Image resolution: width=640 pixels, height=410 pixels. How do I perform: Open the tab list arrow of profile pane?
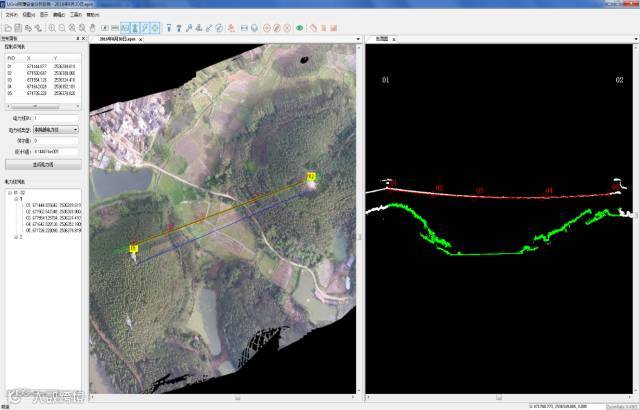[636, 39]
